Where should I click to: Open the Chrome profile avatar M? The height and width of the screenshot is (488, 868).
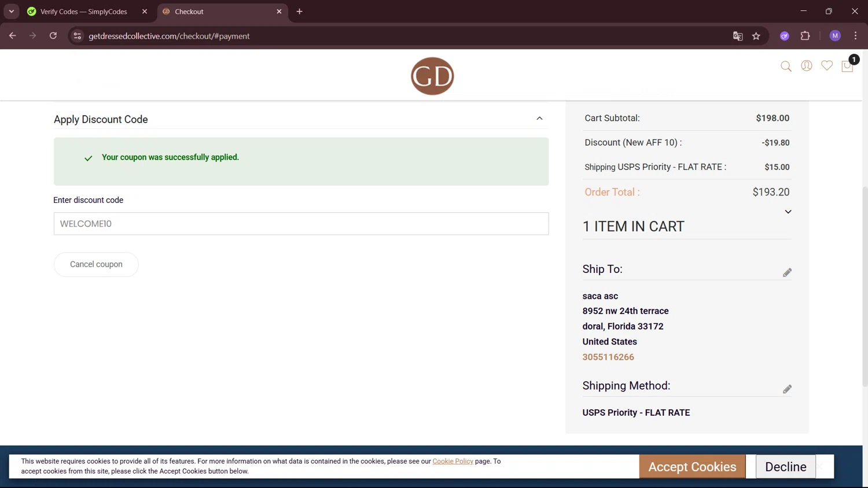(835, 36)
